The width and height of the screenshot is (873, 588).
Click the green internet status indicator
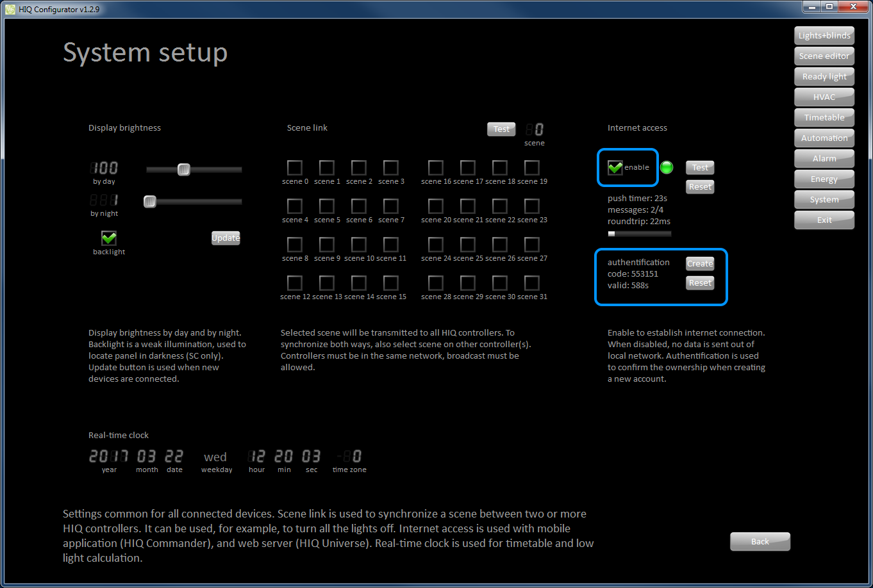coord(667,168)
